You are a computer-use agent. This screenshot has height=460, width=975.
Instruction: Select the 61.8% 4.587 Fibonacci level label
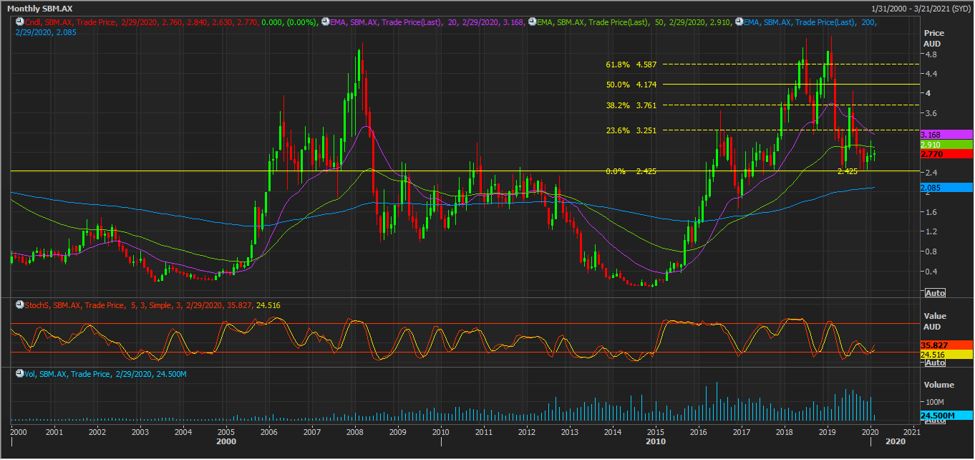click(632, 64)
